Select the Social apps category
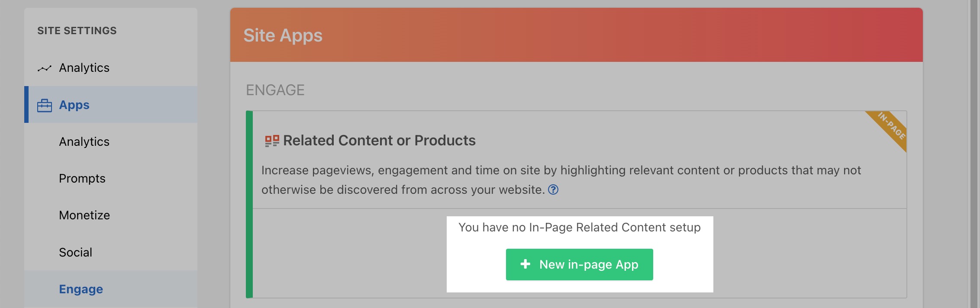 pyautogui.click(x=75, y=252)
